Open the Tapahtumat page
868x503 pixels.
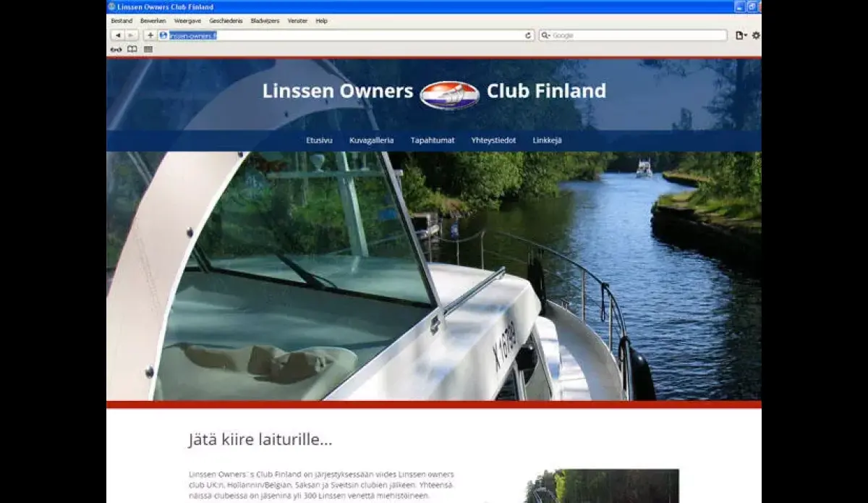coord(433,140)
